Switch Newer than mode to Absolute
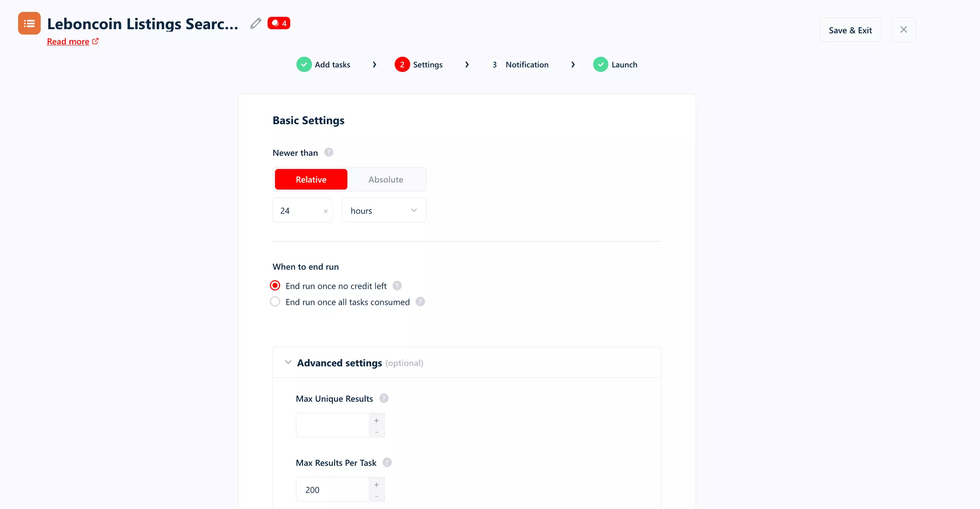 pyautogui.click(x=386, y=179)
